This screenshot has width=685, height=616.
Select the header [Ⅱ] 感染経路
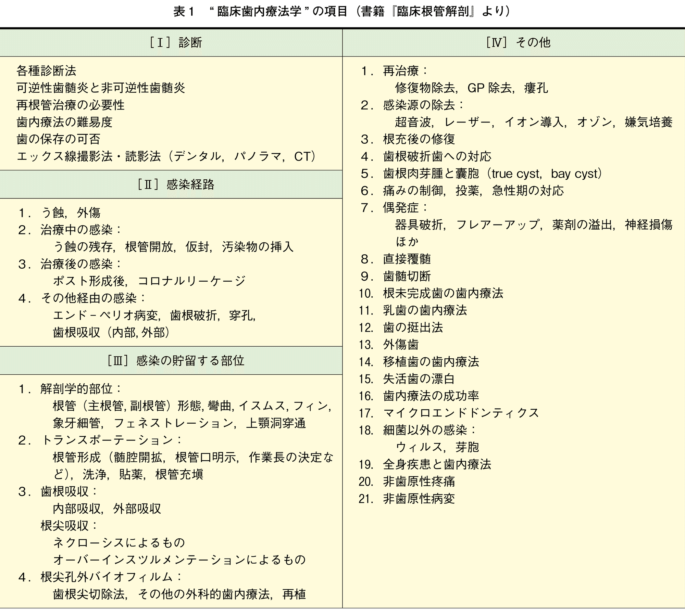click(176, 184)
